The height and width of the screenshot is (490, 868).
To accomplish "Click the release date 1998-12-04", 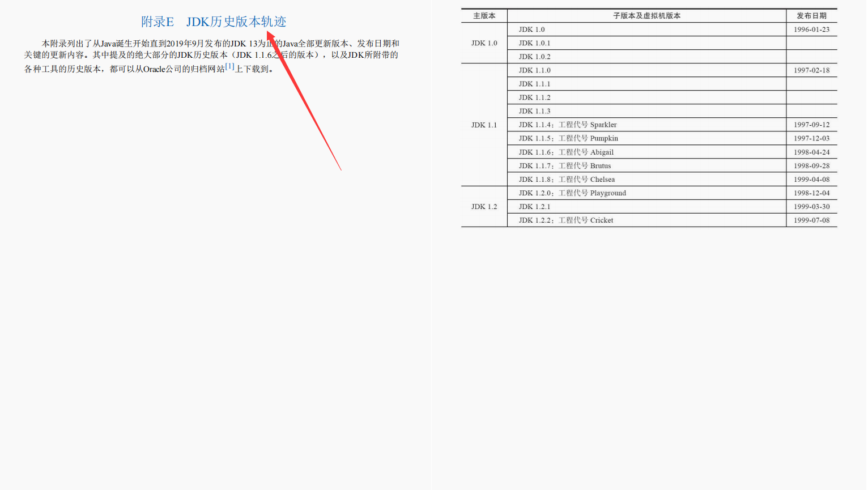I will coord(811,193).
